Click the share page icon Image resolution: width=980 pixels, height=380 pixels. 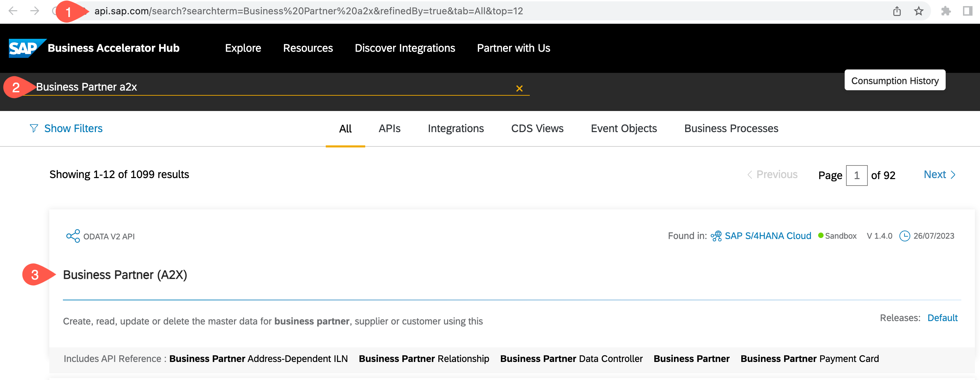click(897, 11)
